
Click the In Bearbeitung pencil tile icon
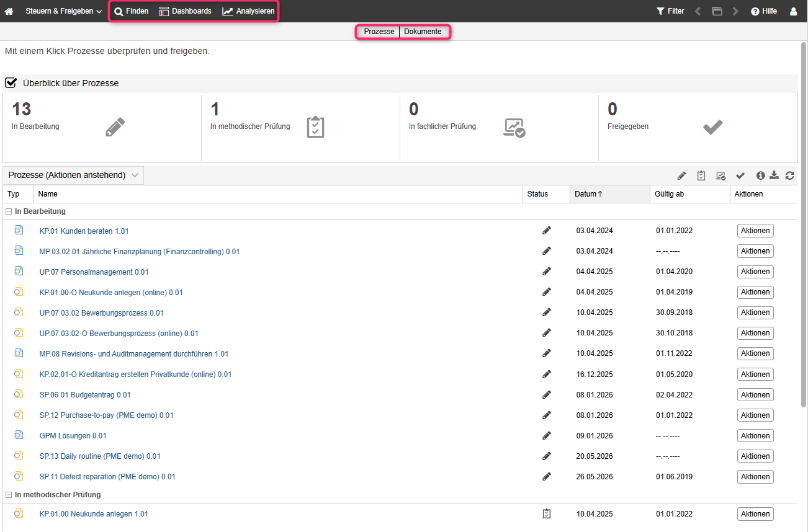[x=115, y=126]
